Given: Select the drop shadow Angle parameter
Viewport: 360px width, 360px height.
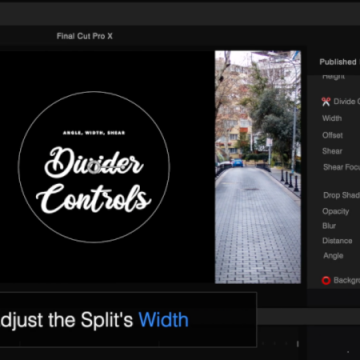Looking at the screenshot, I should coord(333,256).
